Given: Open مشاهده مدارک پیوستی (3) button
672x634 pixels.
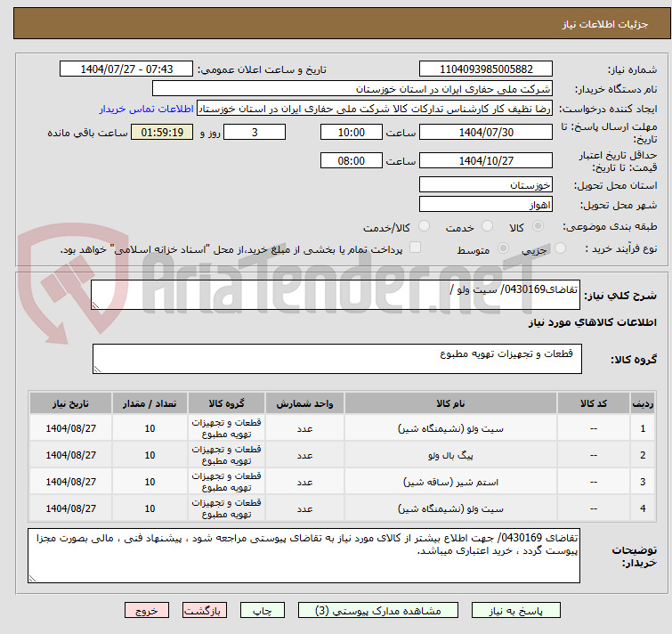Looking at the screenshot, I should point(378,611).
